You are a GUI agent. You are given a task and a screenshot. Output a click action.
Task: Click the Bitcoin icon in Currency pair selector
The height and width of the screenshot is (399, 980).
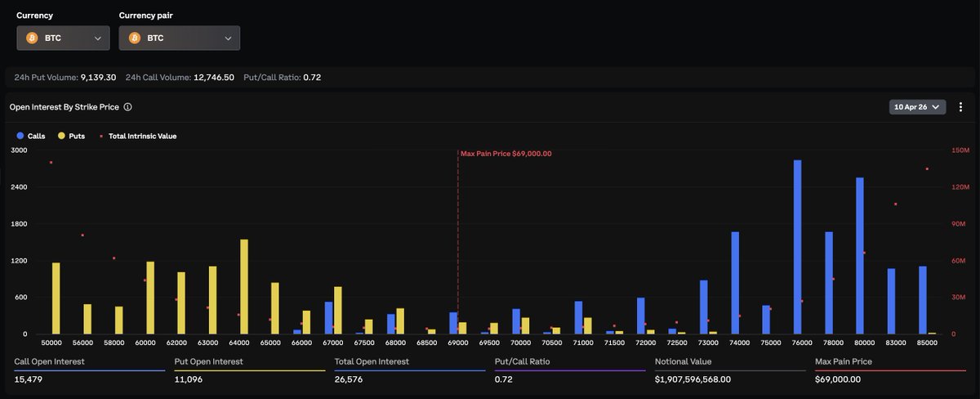point(135,38)
